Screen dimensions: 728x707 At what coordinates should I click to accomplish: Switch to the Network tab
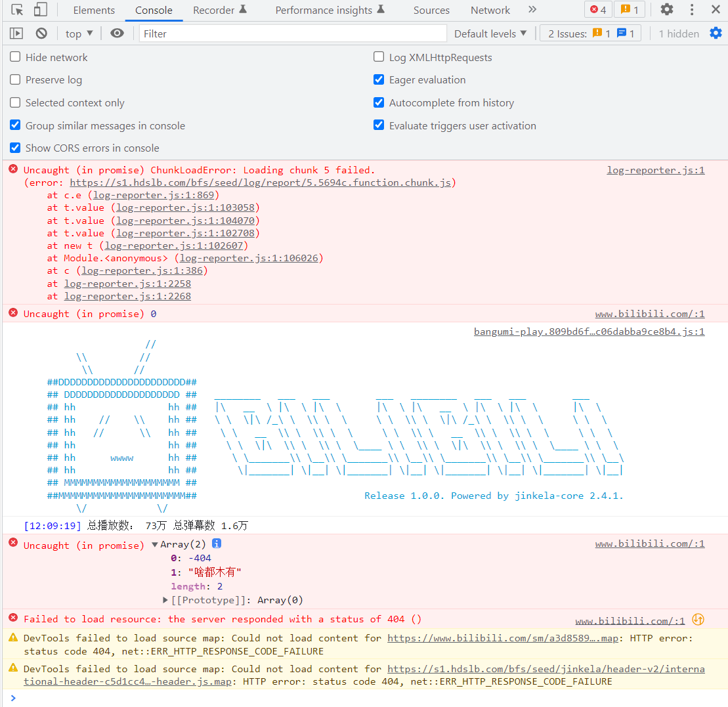tap(490, 11)
